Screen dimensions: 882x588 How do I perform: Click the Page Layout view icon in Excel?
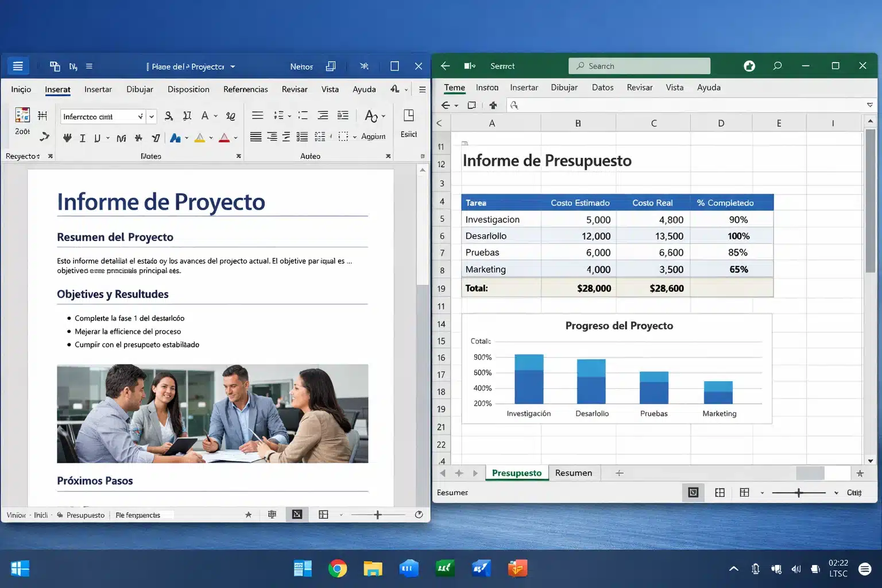pyautogui.click(x=720, y=492)
